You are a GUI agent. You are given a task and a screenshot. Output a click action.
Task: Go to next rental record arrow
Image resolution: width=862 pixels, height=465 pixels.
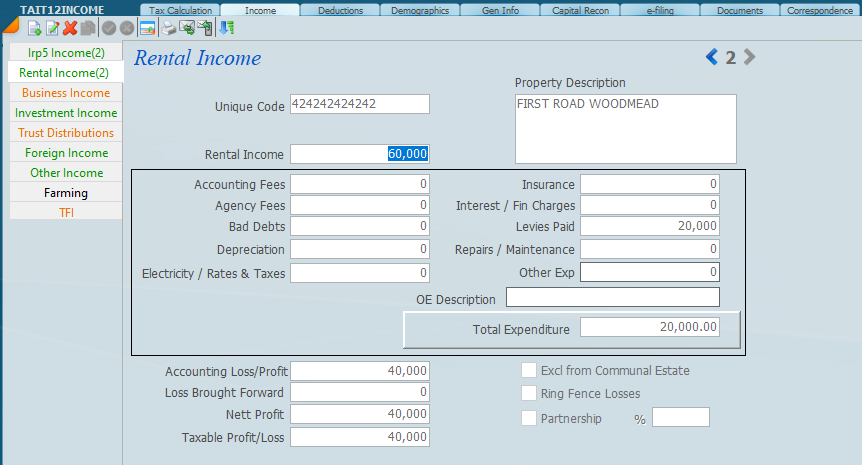pos(749,58)
